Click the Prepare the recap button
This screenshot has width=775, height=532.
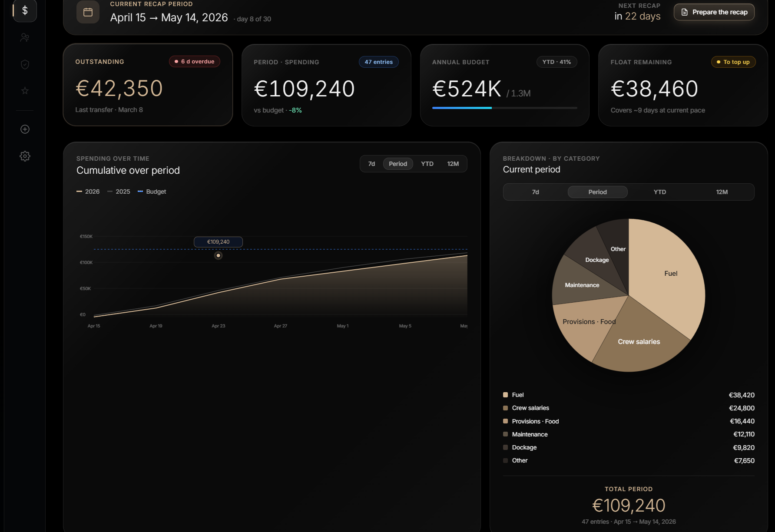[714, 12]
